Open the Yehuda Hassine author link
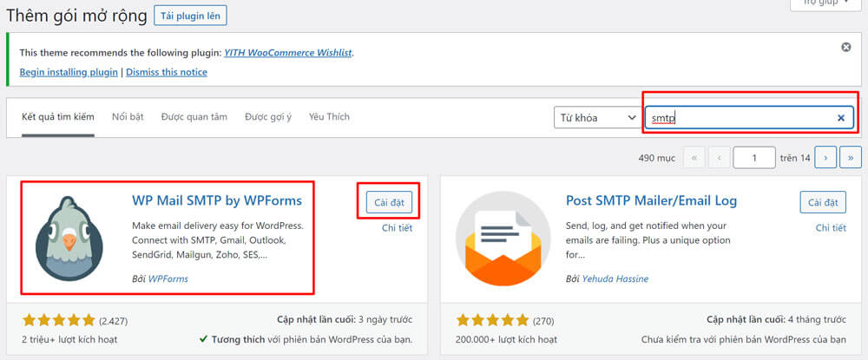The width and height of the screenshot is (868, 360). (615, 278)
